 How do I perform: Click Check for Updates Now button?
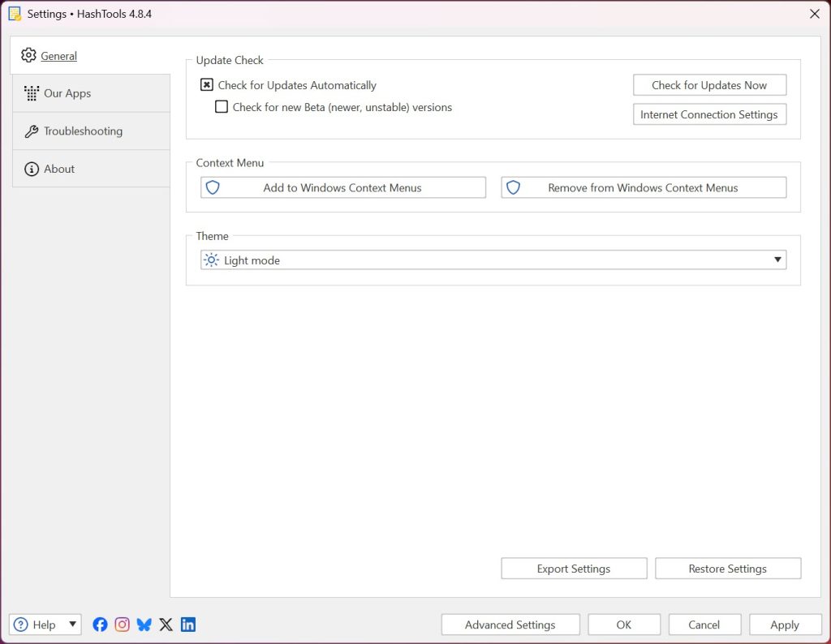tap(709, 85)
